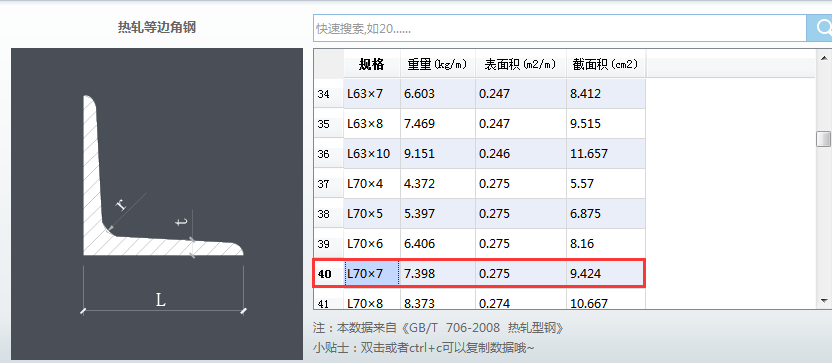This screenshot has height=363, width=832.
Task: Click scrollbar up arrow
Action: click(824, 57)
